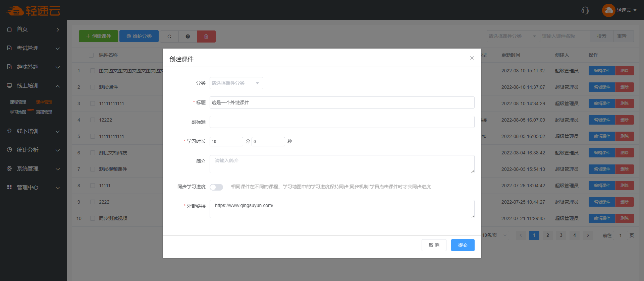Screen dimensions: 644x281
Task: Click the refresh icon in the toolbar
Action: pyautogui.click(x=169, y=36)
